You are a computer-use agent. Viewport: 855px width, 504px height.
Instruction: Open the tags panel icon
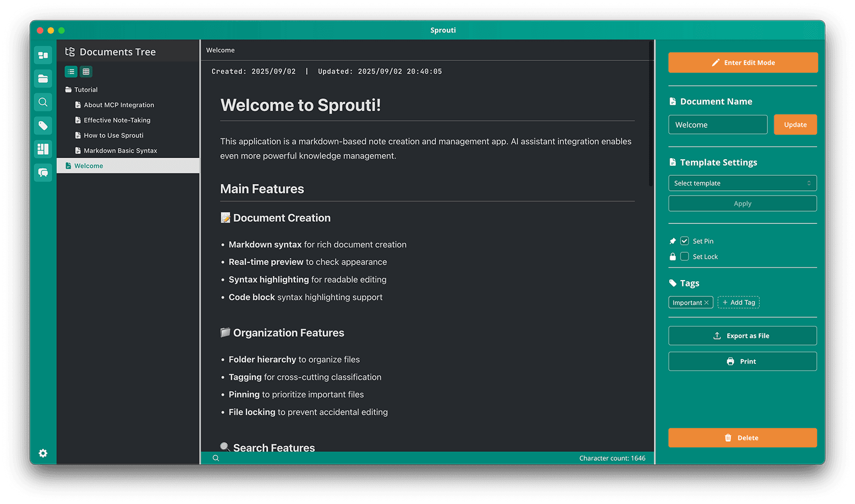click(43, 126)
